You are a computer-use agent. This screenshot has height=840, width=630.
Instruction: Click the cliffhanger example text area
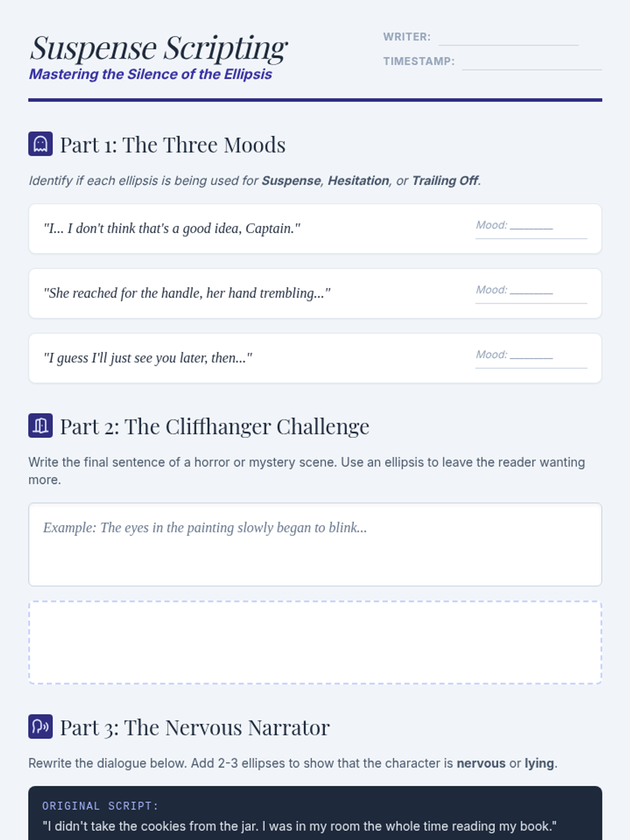tap(315, 544)
